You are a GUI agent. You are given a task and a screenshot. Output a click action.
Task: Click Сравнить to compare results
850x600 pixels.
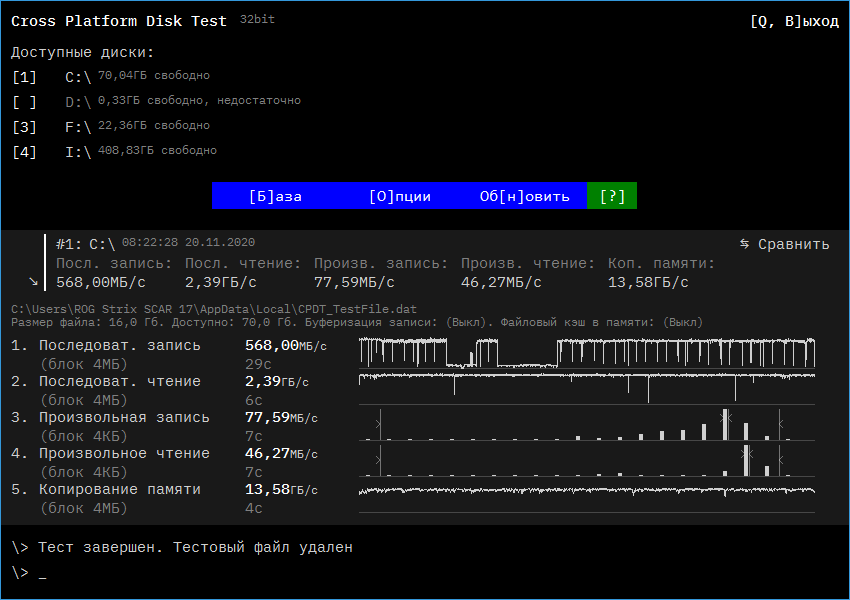pyautogui.click(x=794, y=244)
